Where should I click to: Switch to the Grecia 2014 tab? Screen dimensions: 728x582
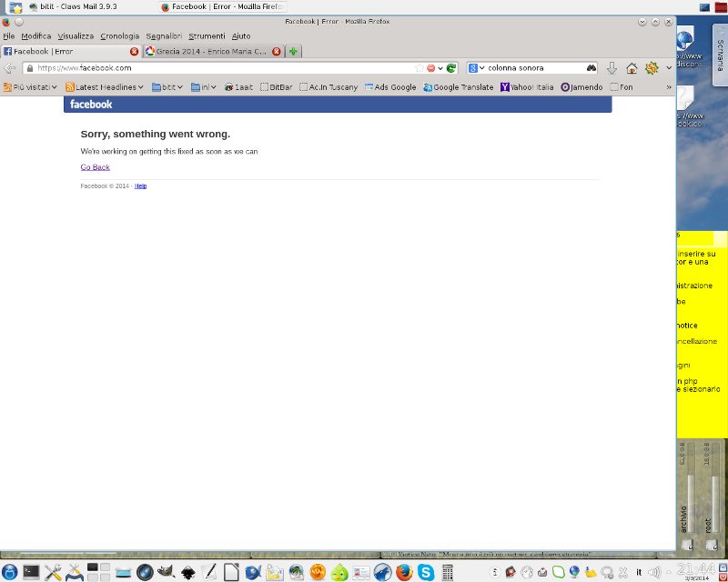[x=213, y=52]
